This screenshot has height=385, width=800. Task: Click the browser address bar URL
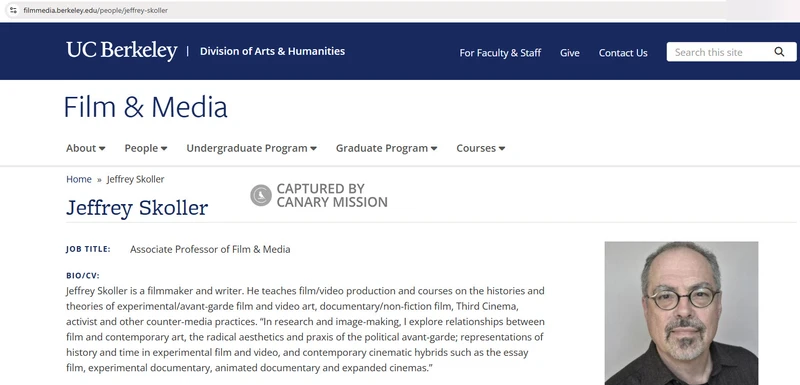pyautogui.click(x=95, y=10)
